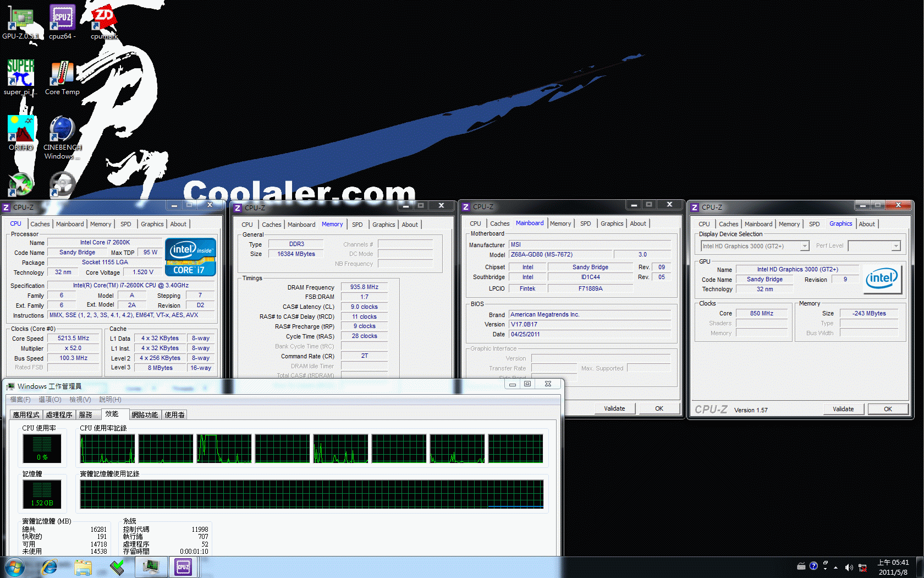Click BIOS version V17.0B17 field
Viewport: 924px width, 578px height.
pos(590,324)
